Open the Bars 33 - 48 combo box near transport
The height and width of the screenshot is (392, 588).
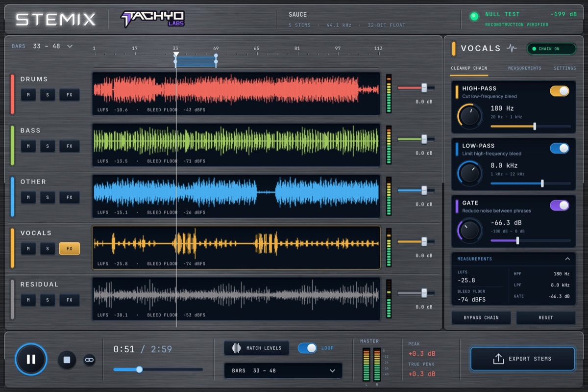(283, 370)
